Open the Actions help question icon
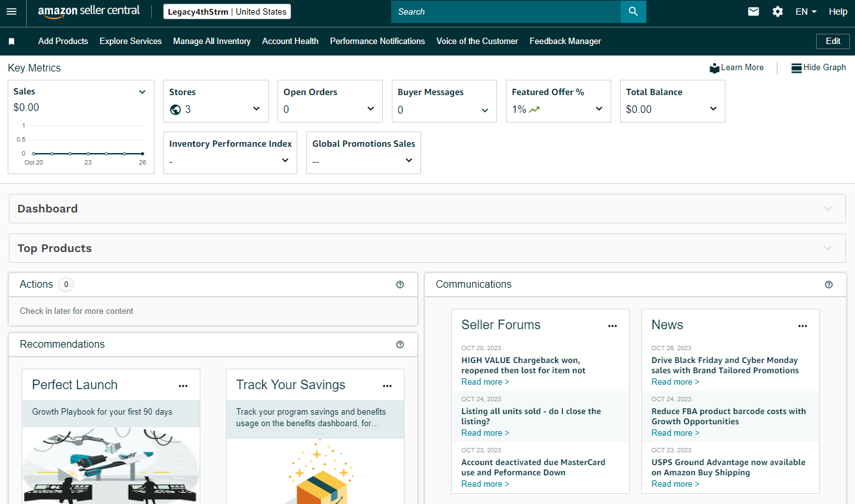 tap(400, 285)
